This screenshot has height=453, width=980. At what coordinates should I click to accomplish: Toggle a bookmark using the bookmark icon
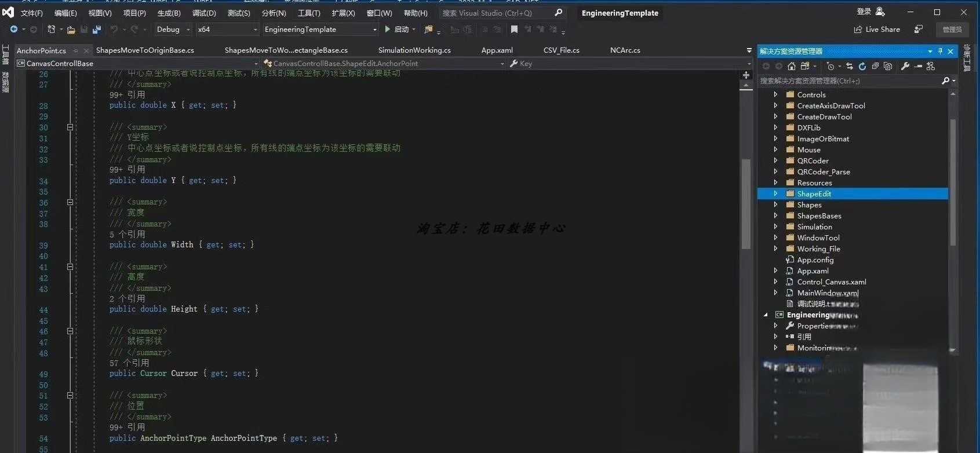[x=514, y=30]
